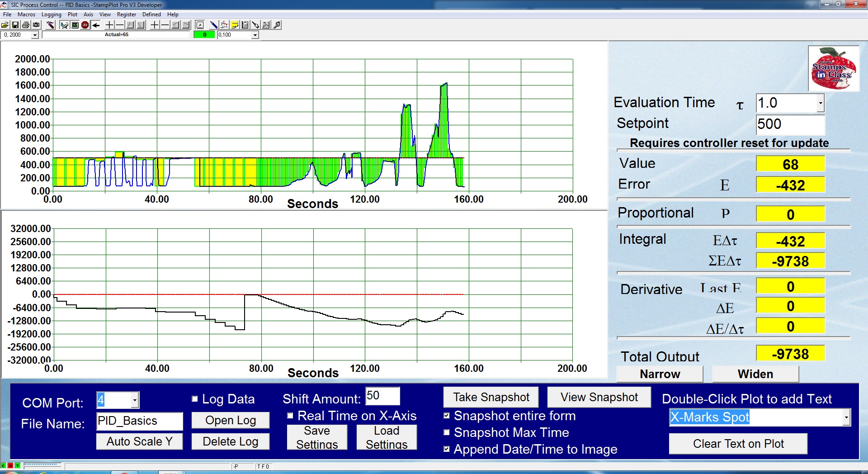Click the green C status indicator
This screenshot has height=474, width=868.
click(x=3, y=465)
